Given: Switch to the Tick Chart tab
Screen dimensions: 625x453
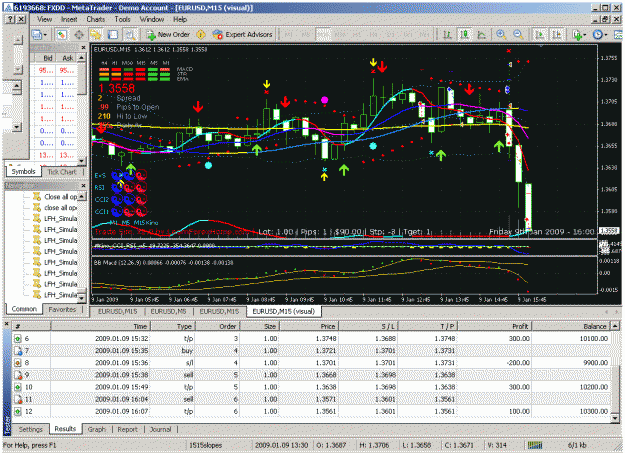Looking at the screenshot, I should click(61, 171).
